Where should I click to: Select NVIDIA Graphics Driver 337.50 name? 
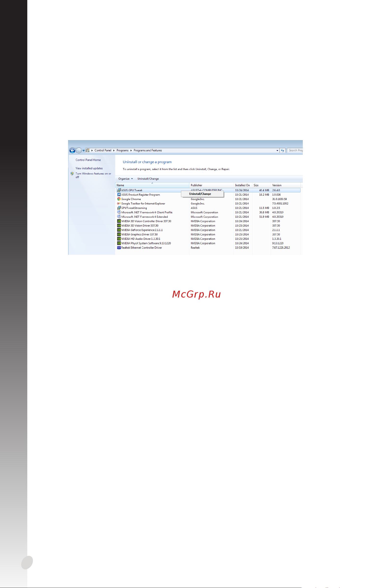139,234
